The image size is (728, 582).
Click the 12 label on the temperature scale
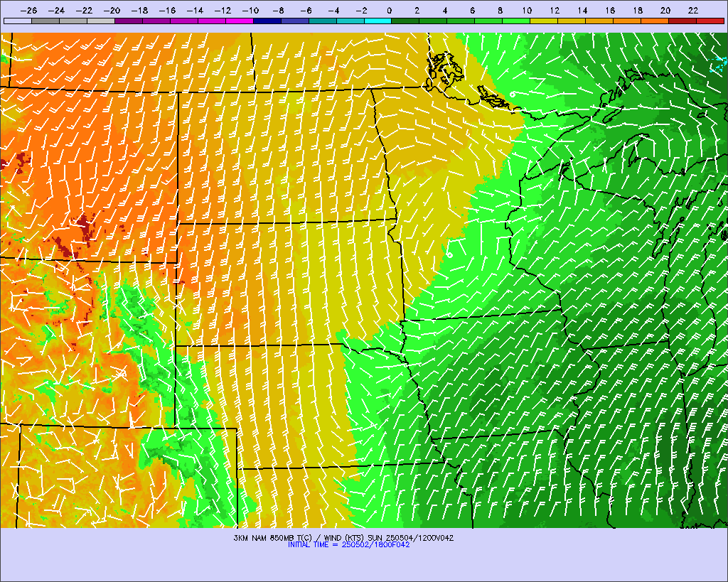click(x=555, y=11)
